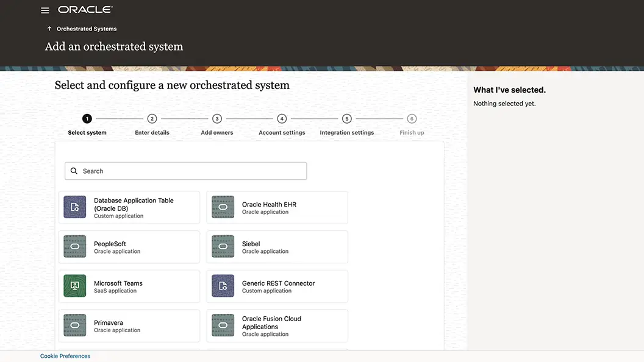This screenshot has width=644, height=362.
Task: Click step 1 circle Select system
Action: [x=87, y=119]
